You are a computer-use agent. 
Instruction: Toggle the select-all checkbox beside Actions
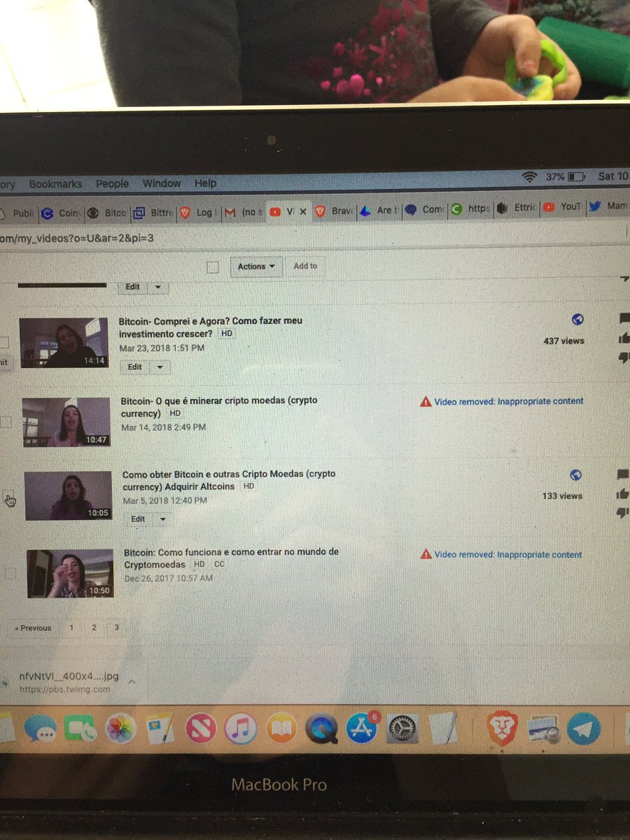click(213, 267)
